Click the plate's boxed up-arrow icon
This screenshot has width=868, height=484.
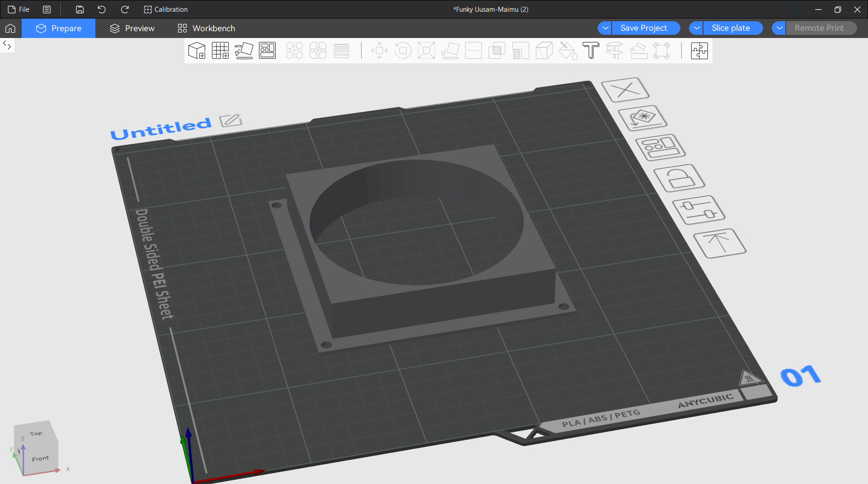[720, 243]
